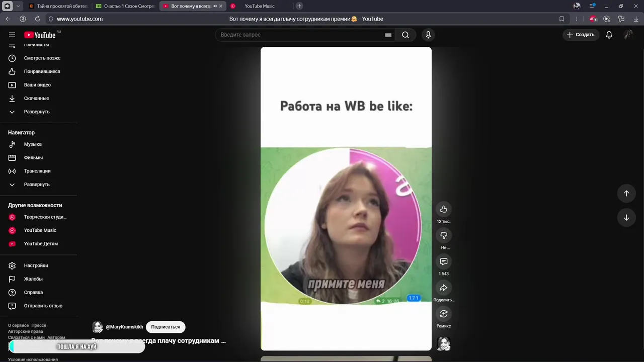This screenshot has height=362, width=644.
Task: Open the browser main menu lines icon
Action: pos(592,6)
